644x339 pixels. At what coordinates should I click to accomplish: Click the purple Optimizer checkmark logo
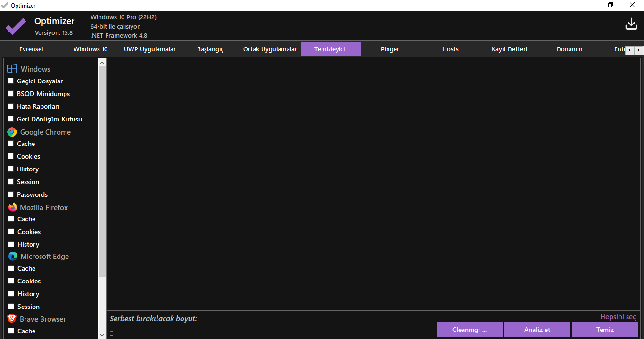(x=16, y=26)
